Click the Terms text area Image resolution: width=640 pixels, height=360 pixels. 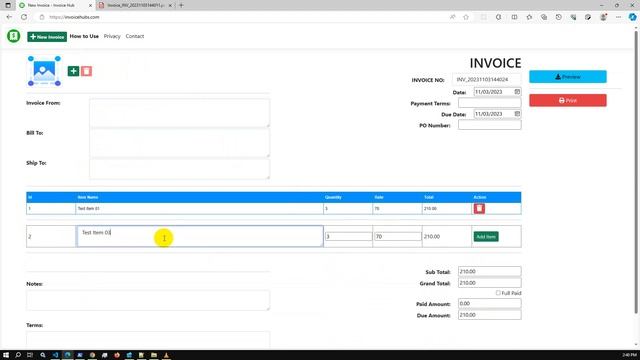coord(148,340)
